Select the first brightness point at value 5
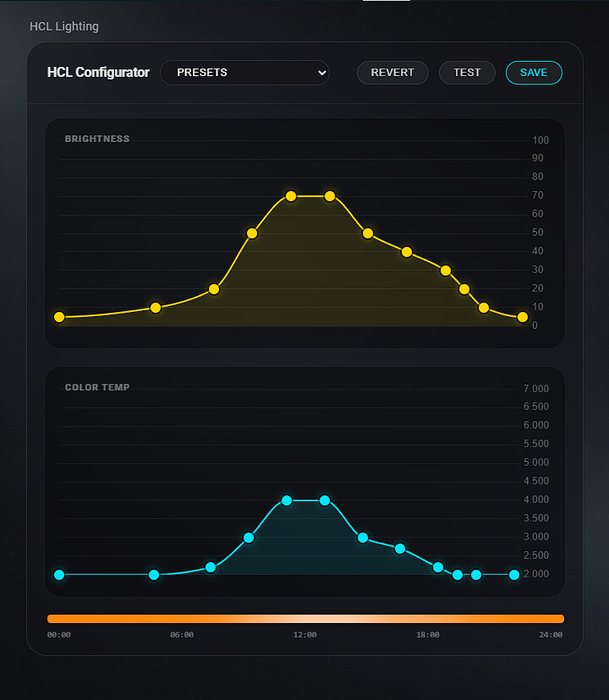 click(59, 317)
